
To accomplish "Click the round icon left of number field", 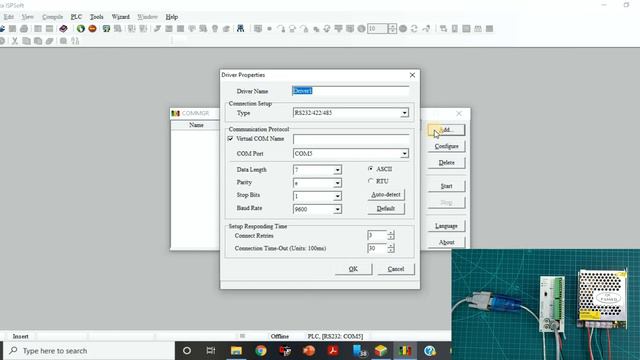I will pos(361,29).
